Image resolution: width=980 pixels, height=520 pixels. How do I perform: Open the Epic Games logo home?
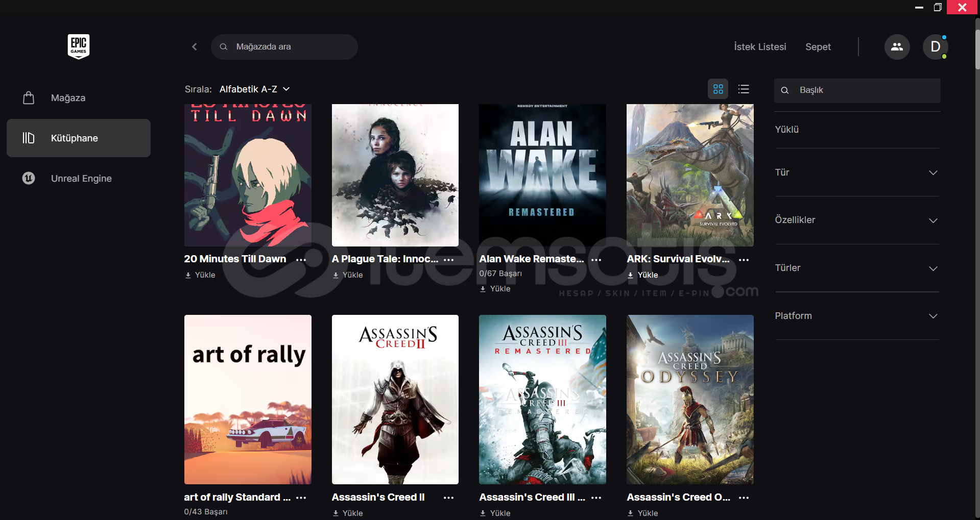79,46
